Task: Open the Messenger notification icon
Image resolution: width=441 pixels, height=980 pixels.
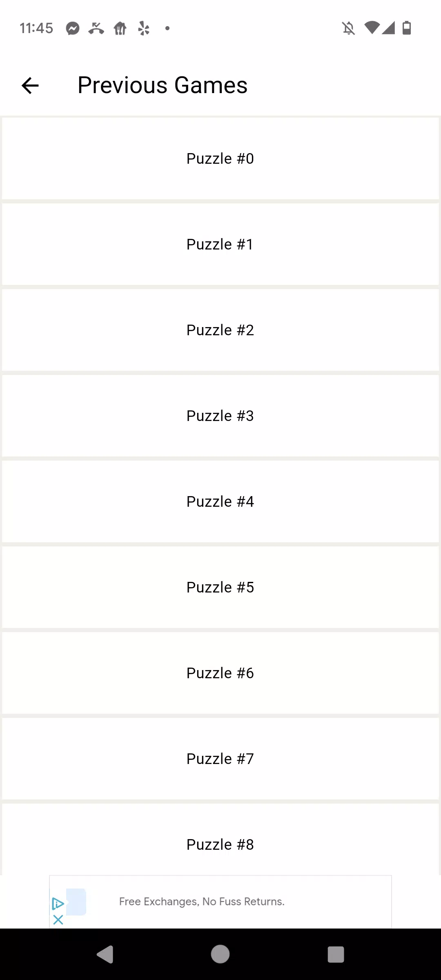Action: [73, 28]
